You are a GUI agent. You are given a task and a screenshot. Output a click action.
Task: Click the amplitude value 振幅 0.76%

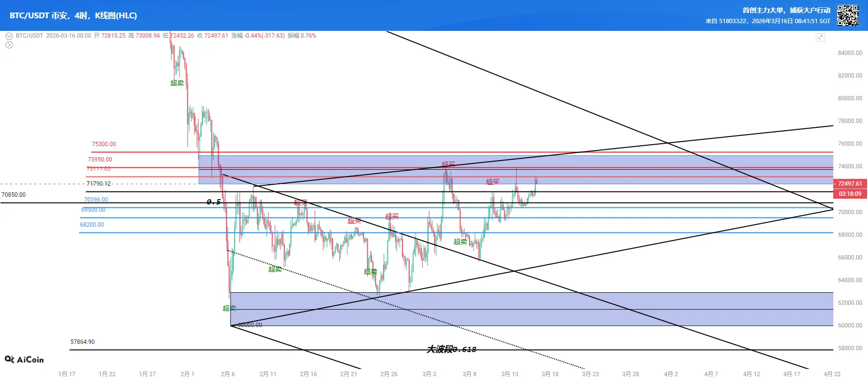302,36
